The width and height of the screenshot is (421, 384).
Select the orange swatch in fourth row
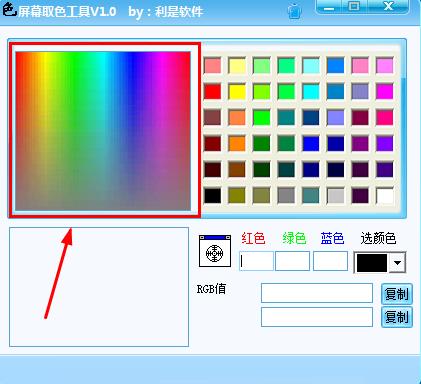click(x=237, y=144)
